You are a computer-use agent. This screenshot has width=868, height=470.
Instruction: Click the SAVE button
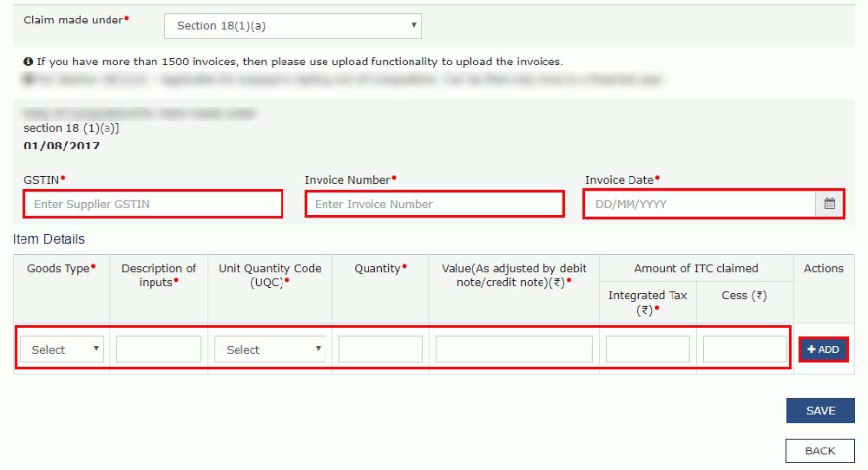click(x=820, y=411)
